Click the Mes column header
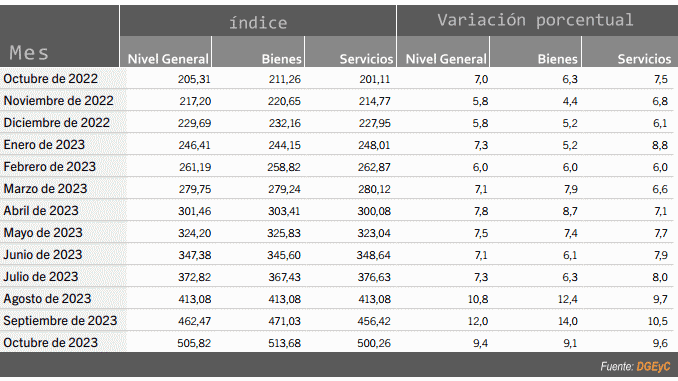The width and height of the screenshot is (678, 381). 29,53
